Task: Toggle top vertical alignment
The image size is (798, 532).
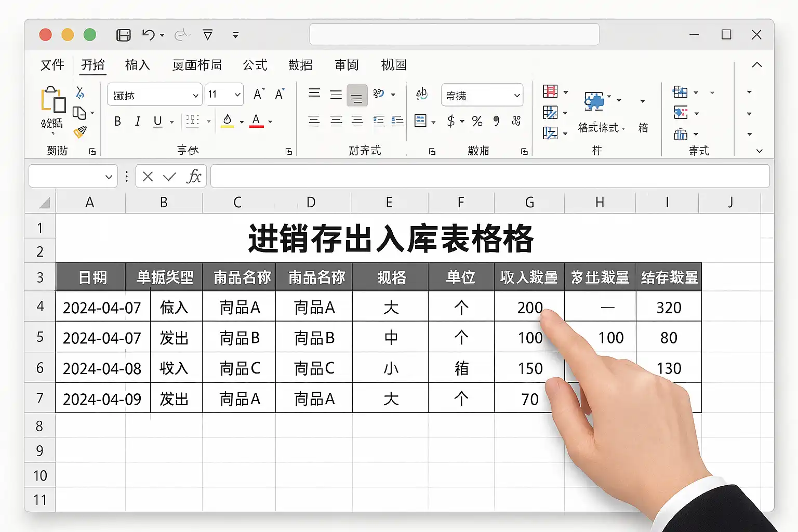Action: pos(314,94)
